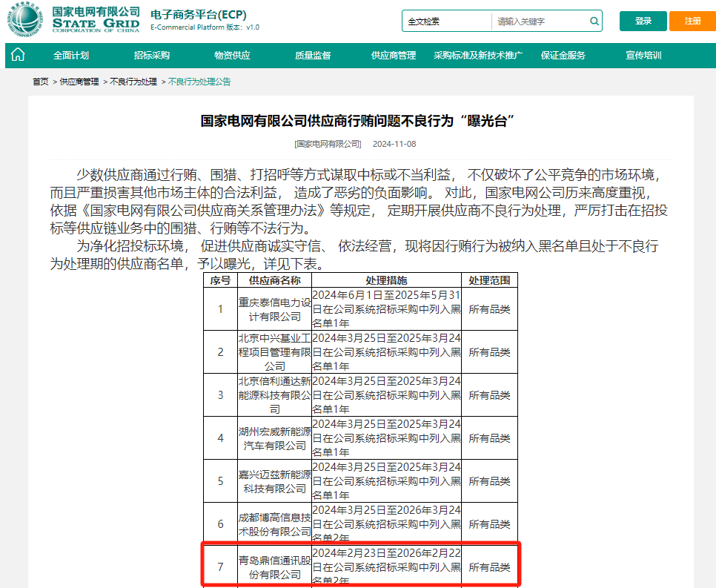The width and height of the screenshot is (716, 588).
Task: Click the 2024年2月23日至2026年2月22日 measure cell
Action: pos(386,567)
